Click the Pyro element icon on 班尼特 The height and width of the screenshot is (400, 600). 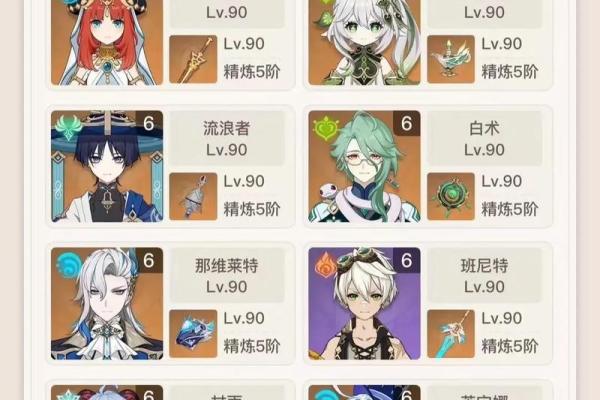pos(326,265)
